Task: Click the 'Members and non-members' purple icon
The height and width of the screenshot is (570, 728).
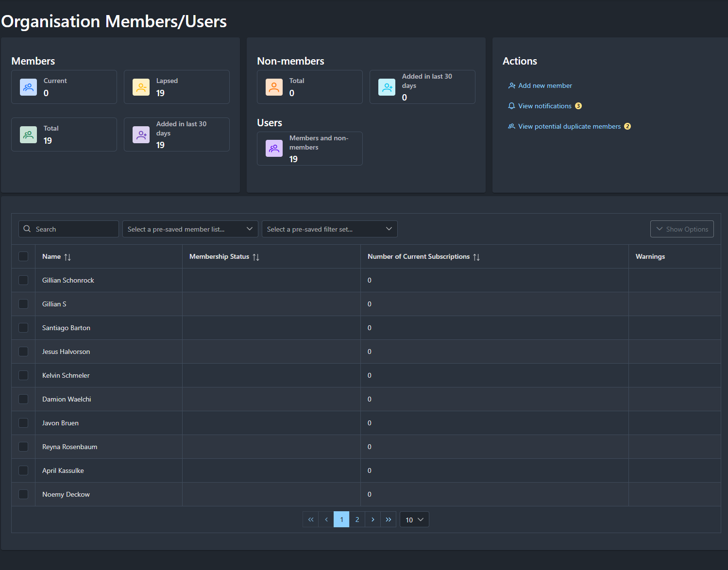Action: [274, 149]
